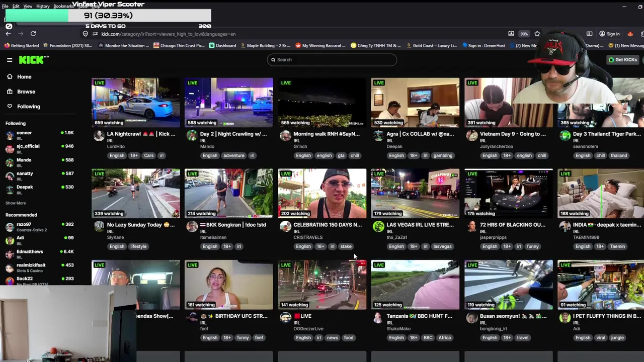Click the Cars tag under LA Nightcrawl
Screen dimensions: 644x362
pyautogui.click(x=149, y=155)
